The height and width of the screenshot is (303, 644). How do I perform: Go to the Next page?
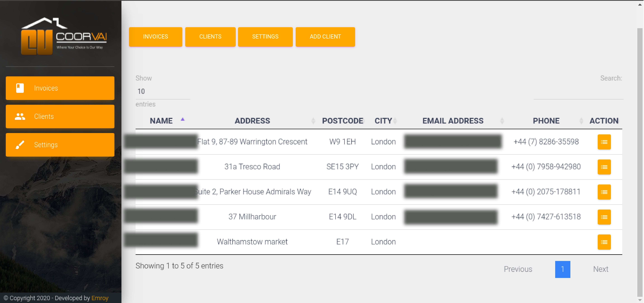pyautogui.click(x=601, y=269)
